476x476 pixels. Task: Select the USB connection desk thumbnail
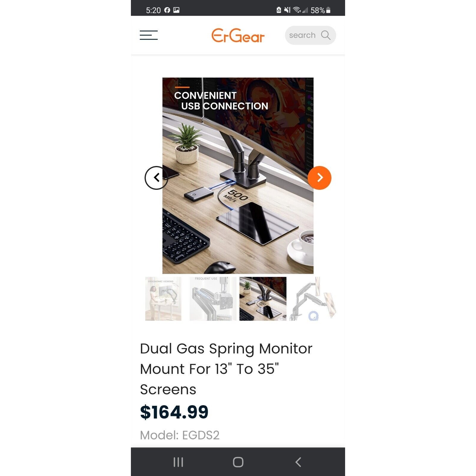263,299
